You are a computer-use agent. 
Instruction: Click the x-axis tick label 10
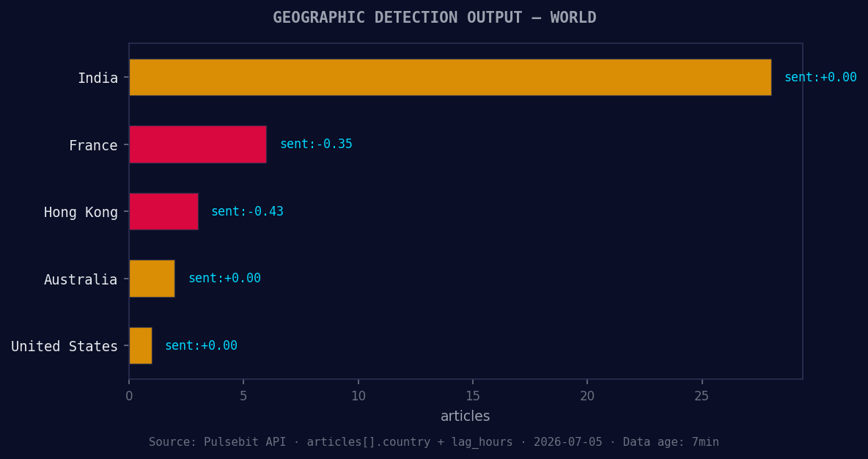pyautogui.click(x=358, y=396)
